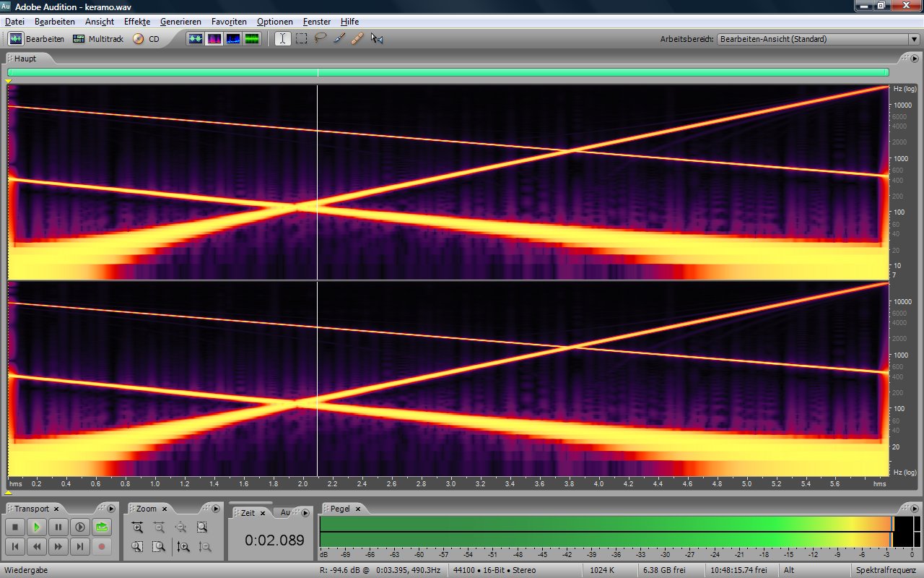Click the green navigation range bar
The width and height of the screenshot is (924, 578).
(448, 72)
